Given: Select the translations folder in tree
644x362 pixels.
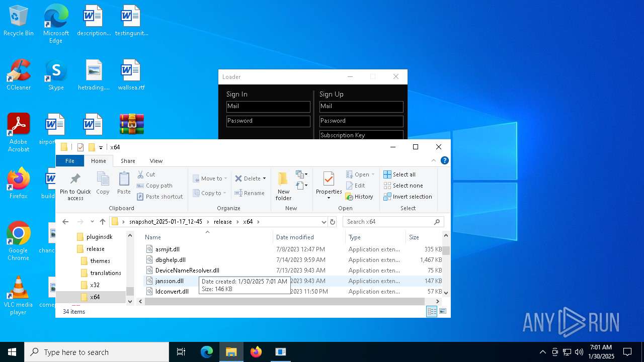Looking at the screenshot, I should (106, 273).
